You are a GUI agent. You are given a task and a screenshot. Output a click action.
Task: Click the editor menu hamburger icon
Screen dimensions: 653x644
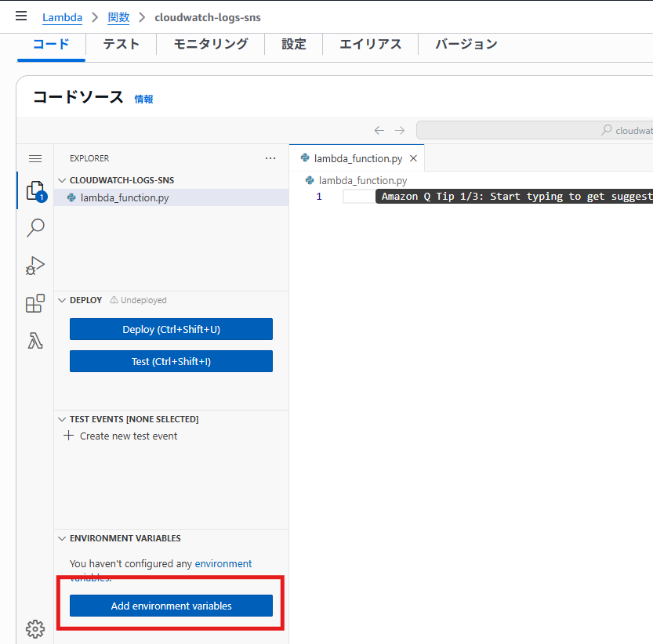click(35, 158)
